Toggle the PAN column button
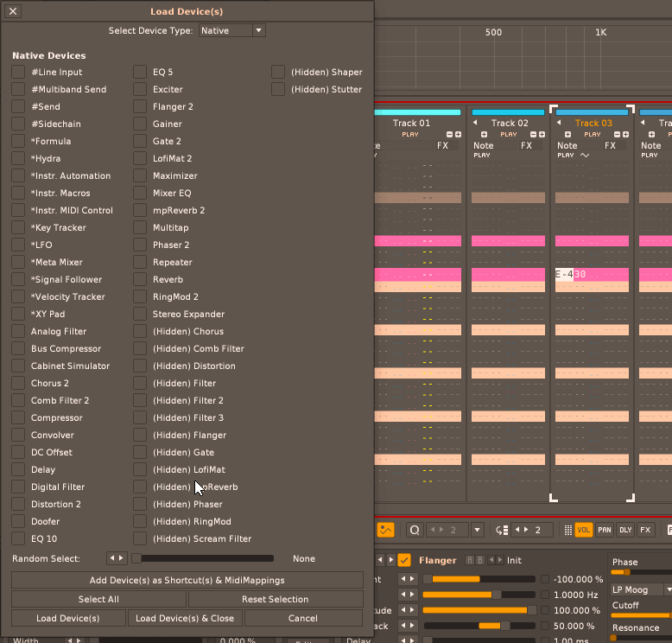The width and height of the screenshot is (672, 643). coord(605,530)
